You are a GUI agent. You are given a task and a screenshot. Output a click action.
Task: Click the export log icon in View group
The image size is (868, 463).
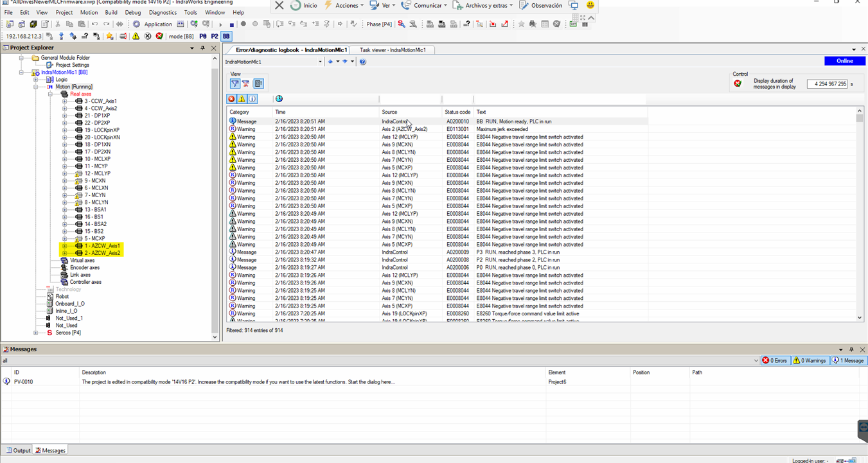258,83
